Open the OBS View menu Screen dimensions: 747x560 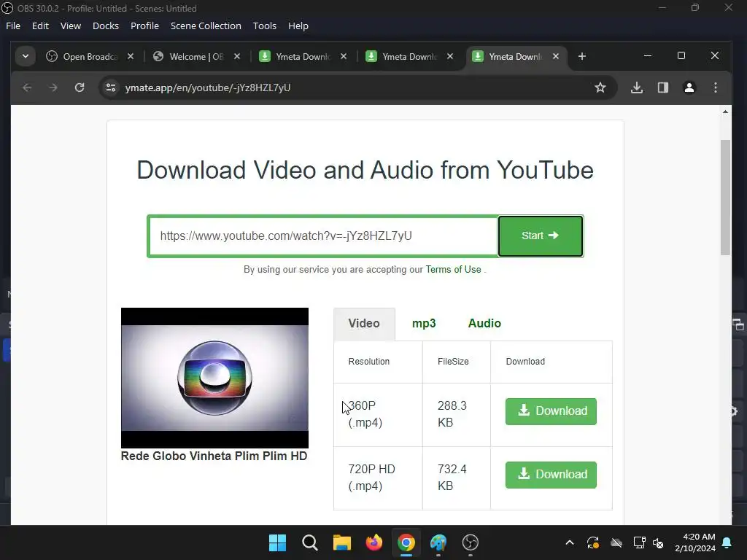click(71, 26)
